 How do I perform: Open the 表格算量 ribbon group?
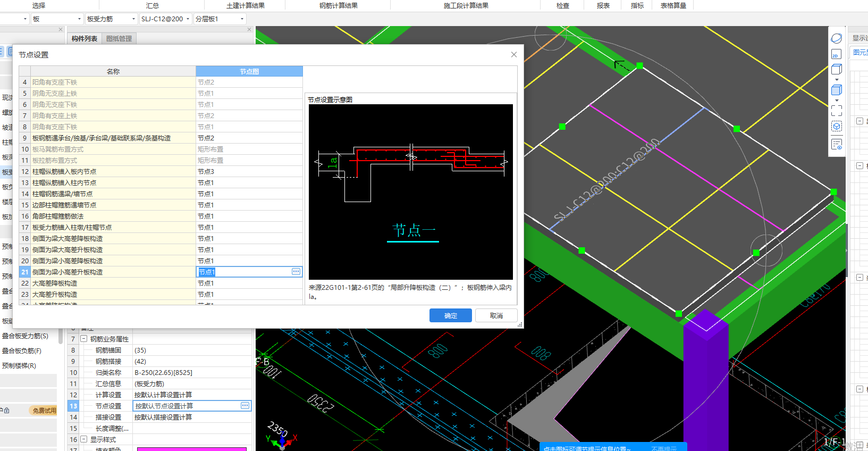[673, 5]
